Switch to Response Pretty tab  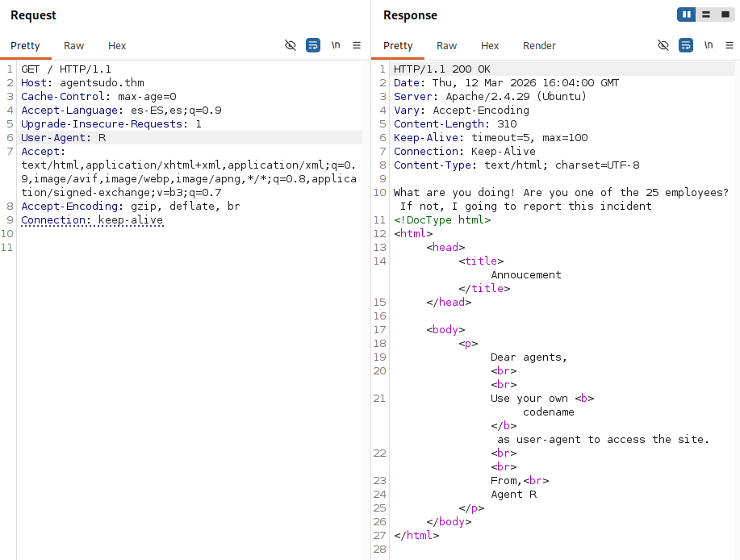[398, 46]
